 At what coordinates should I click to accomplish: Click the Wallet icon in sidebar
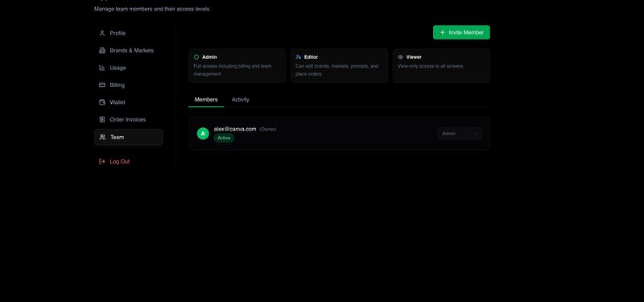(x=102, y=102)
